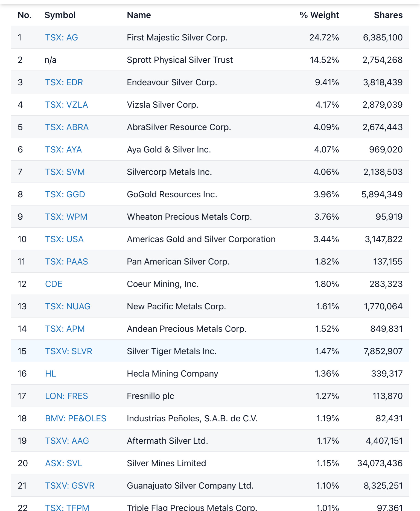
Task: Select the Guanajuato Silver Company Ltd. name
Action: (x=190, y=486)
